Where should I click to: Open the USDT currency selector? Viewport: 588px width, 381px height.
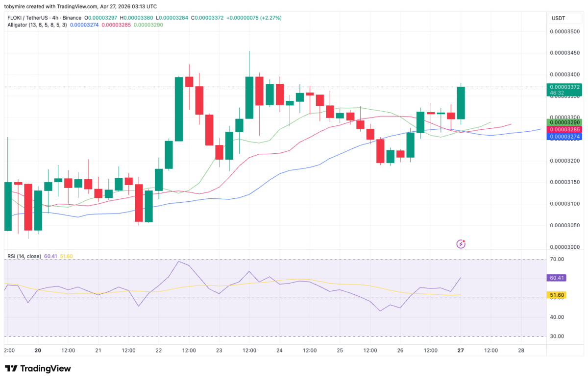point(564,18)
